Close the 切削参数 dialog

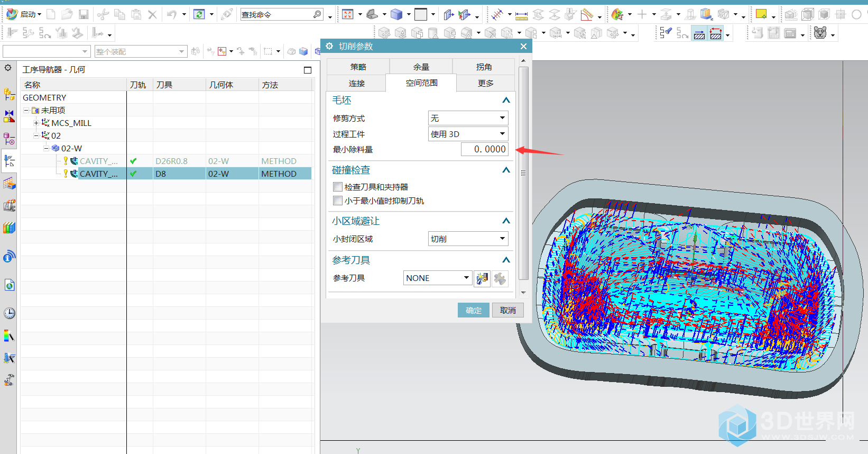click(x=523, y=47)
